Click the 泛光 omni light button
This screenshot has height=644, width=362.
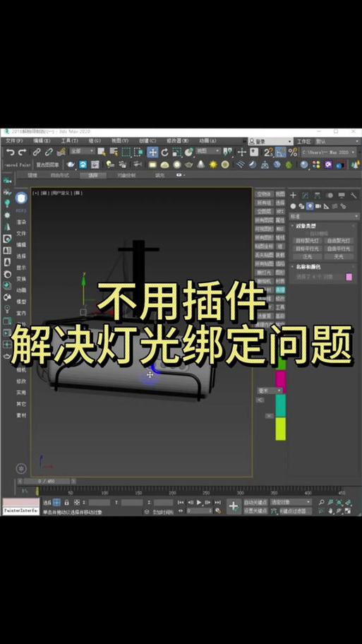click(x=308, y=256)
